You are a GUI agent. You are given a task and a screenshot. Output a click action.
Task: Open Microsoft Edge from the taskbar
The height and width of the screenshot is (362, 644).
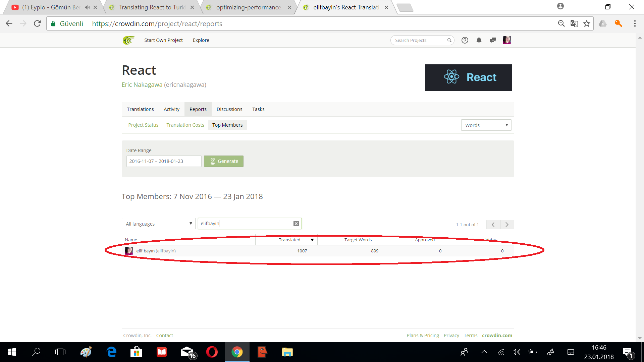111,352
